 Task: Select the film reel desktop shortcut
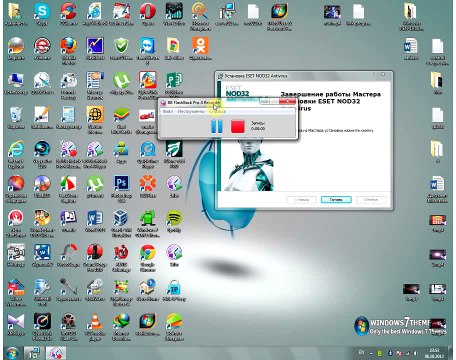click(69, 327)
